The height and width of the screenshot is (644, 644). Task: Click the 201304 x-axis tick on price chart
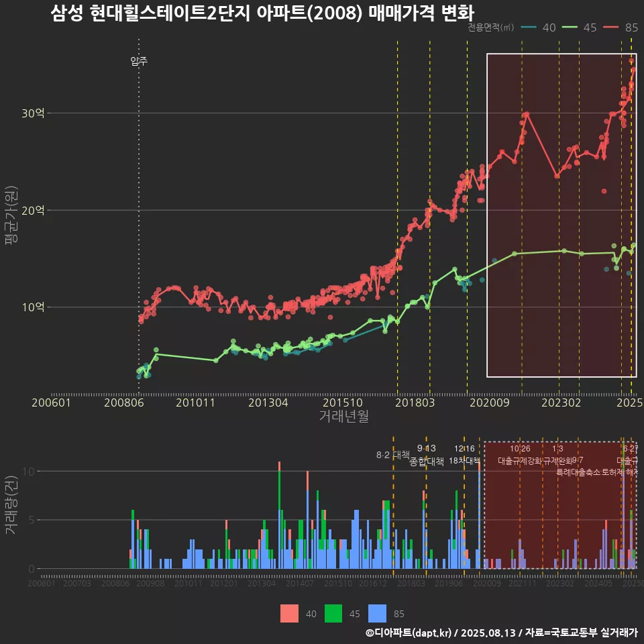click(x=268, y=402)
